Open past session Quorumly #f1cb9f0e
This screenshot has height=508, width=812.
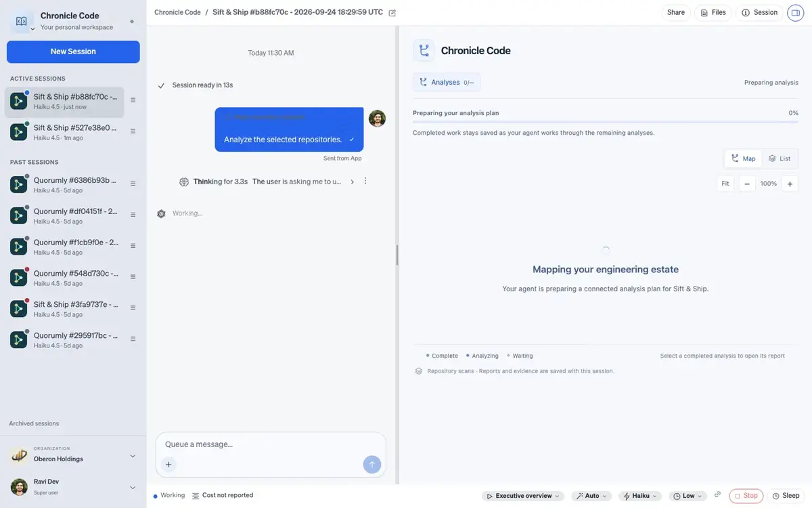tap(64, 247)
